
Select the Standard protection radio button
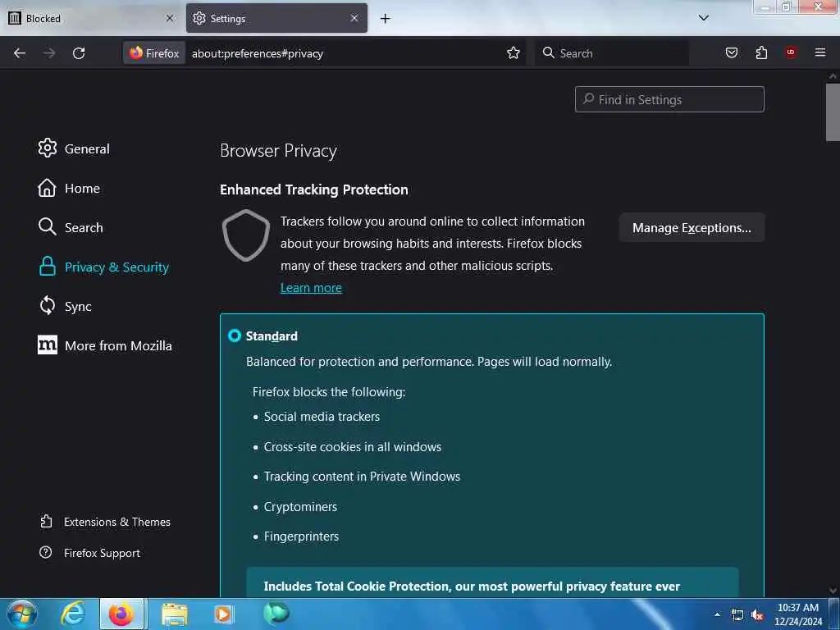click(x=234, y=336)
